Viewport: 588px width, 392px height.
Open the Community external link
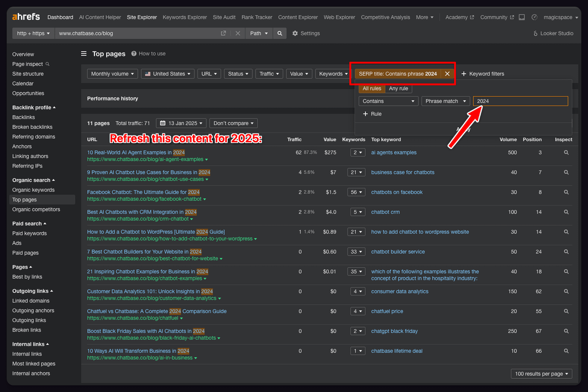click(497, 17)
